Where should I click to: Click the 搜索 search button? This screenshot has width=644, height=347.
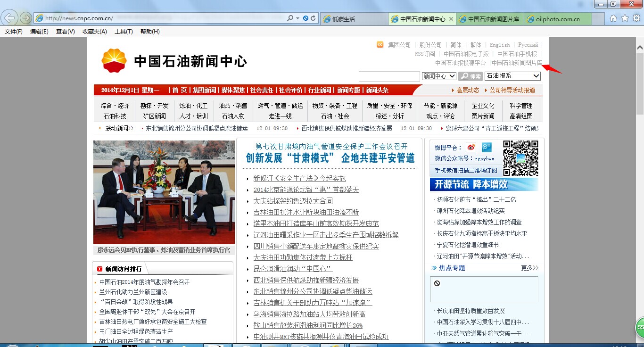click(x=471, y=76)
